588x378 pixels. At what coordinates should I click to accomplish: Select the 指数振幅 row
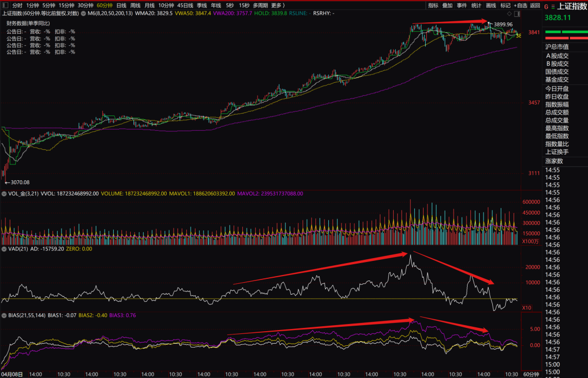click(557, 105)
